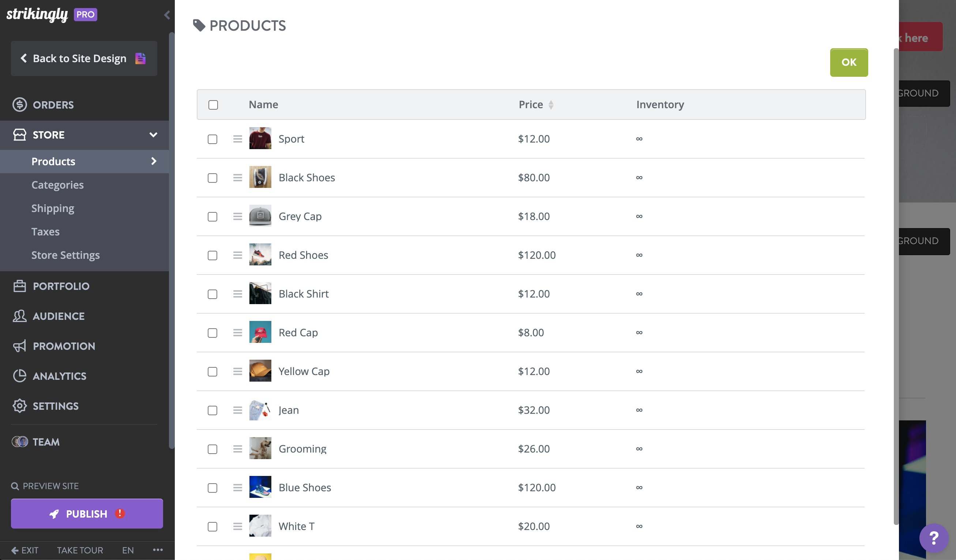Screen dimensions: 956x560
Task: Click the Promotion megaphone icon
Action: point(19,346)
